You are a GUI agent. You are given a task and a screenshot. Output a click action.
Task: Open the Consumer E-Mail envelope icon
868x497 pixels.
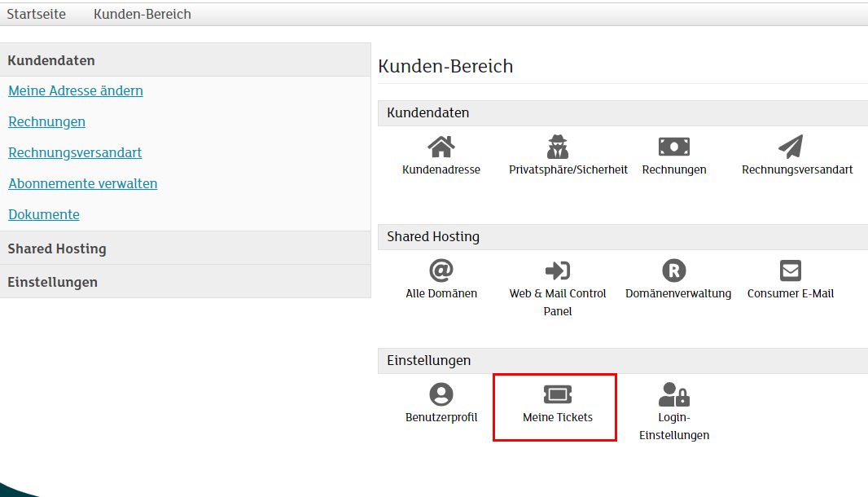point(790,270)
